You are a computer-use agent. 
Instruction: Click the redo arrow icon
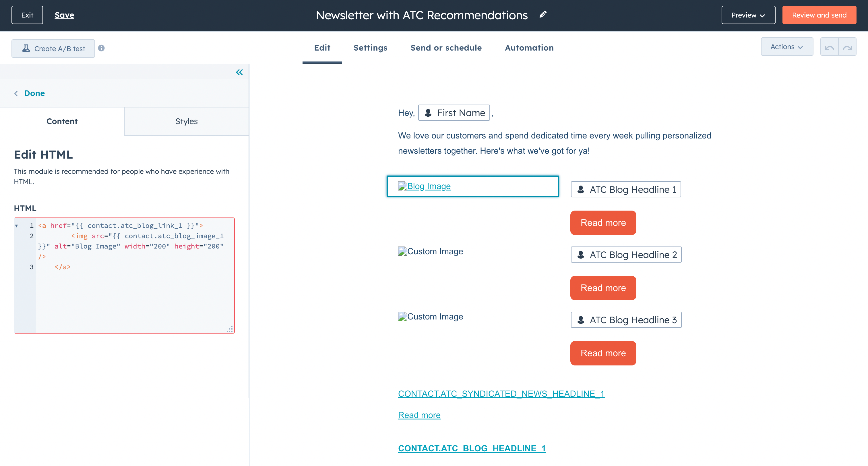point(847,47)
